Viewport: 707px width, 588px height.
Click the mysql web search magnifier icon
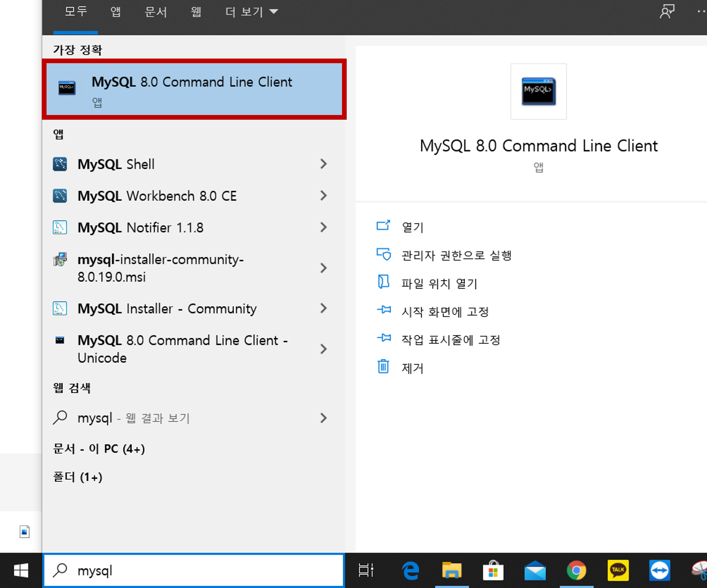pyautogui.click(x=60, y=417)
